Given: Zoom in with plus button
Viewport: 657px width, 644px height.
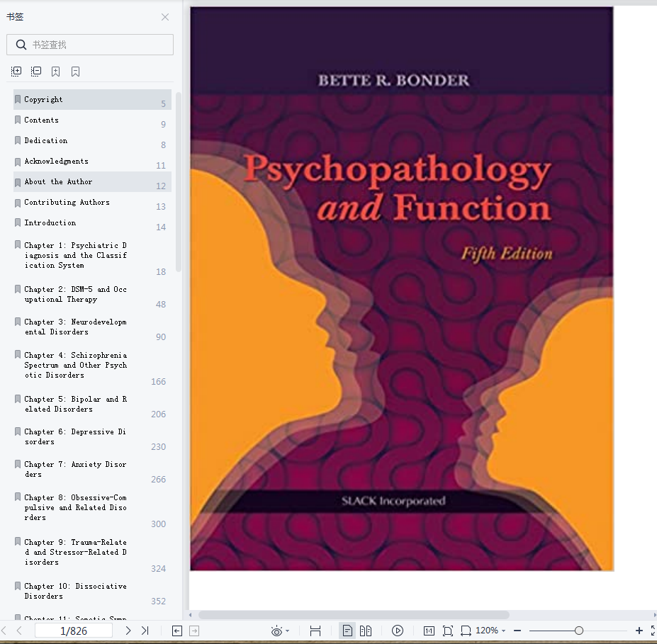Looking at the screenshot, I should pyautogui.click(x=639, y=631).
